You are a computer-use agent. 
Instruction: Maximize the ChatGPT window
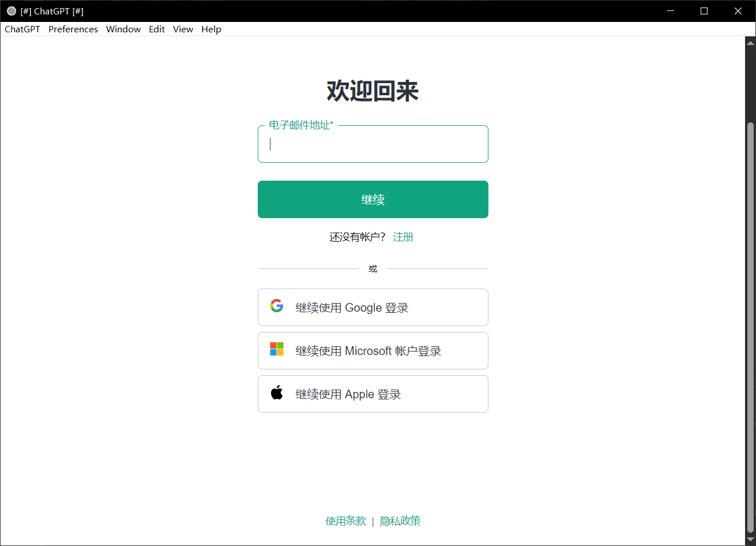(x=704, y=11)
